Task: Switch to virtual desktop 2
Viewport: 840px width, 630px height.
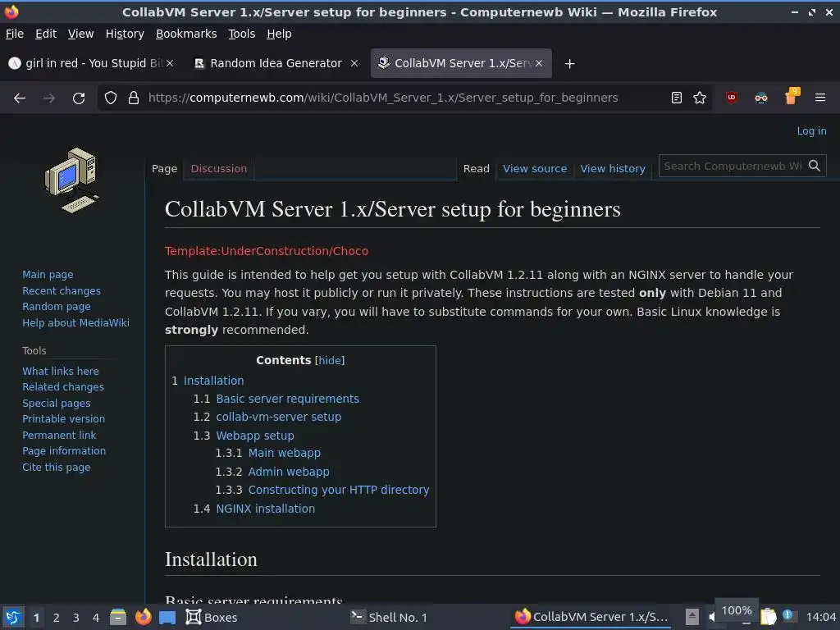Action: pyautogui.click(x=57, y=618)
